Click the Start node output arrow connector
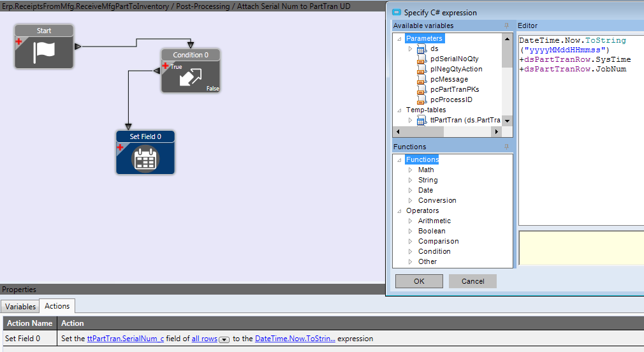644x352 pixels. 78,47
